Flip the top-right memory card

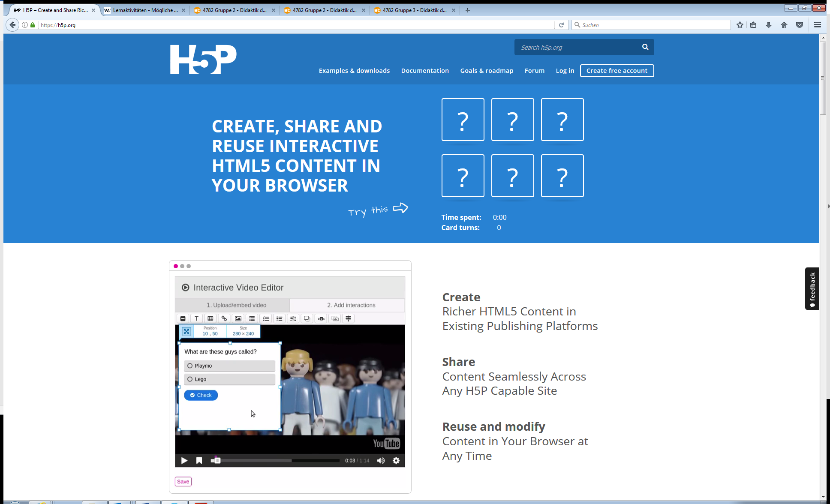(x=562, y=120)
